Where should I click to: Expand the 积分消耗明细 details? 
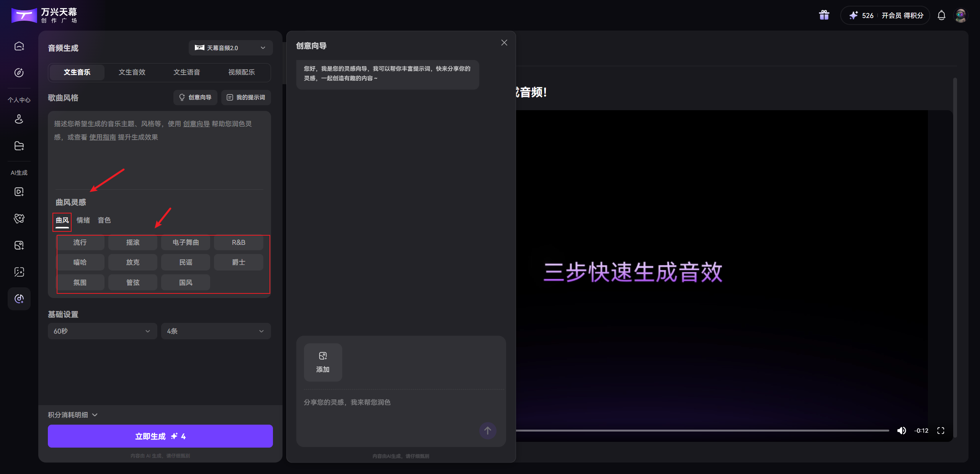(72, 414)
